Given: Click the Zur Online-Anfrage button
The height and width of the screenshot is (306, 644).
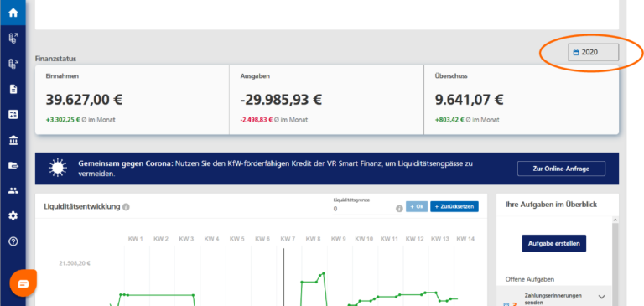Looking at the screenshot, I should [x=561, y=169].
